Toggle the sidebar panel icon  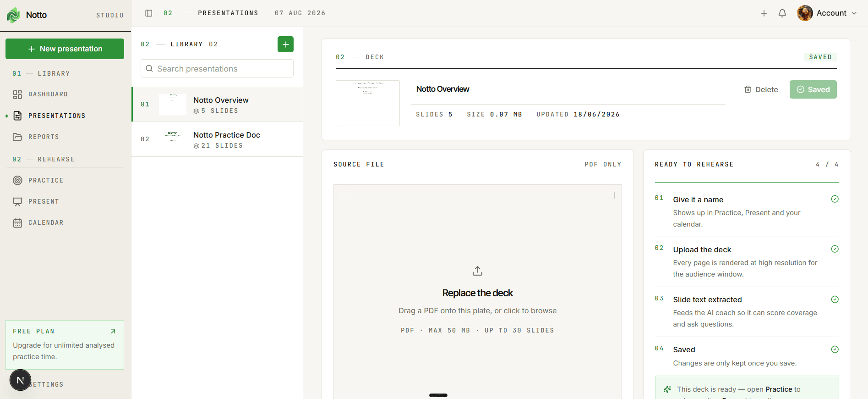click(x=149, y=13)
